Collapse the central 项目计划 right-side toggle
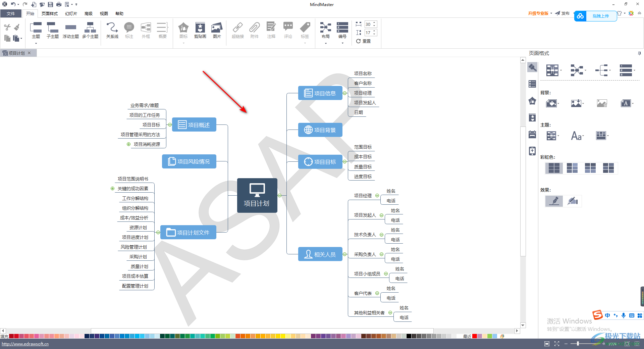This screenshot has height=349, width=644. click(279, 195)
